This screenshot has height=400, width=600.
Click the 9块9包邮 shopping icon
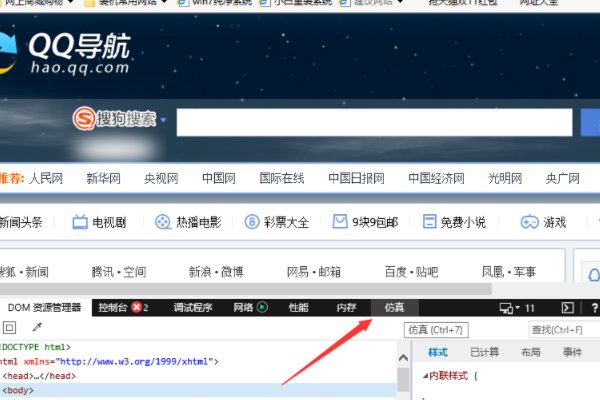[340, 221]
